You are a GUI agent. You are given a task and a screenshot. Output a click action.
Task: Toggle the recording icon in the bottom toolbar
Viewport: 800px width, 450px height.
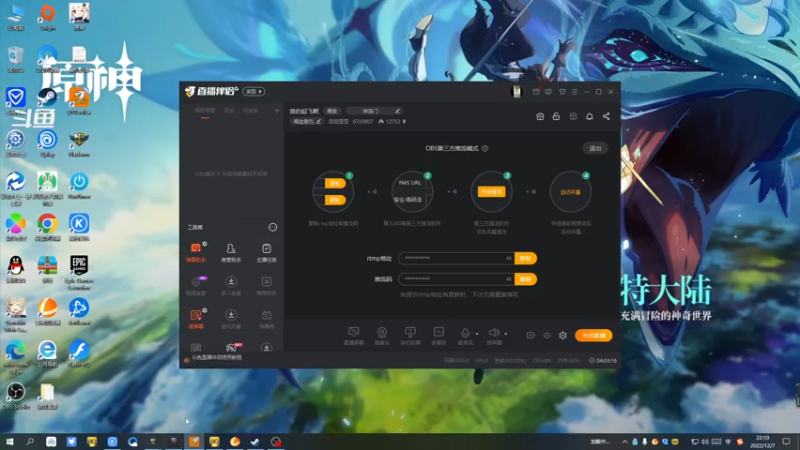[530, 335]
